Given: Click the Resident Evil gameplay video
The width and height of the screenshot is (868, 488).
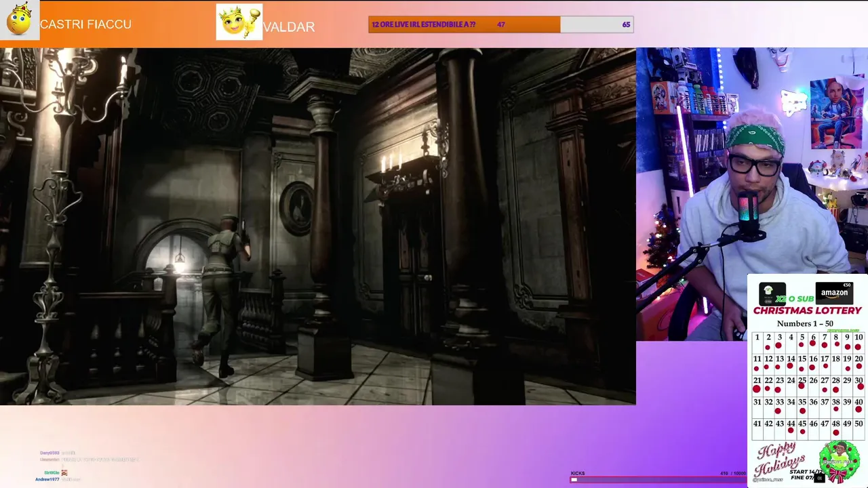Looking at the screenshot, I should coord(317,226).
